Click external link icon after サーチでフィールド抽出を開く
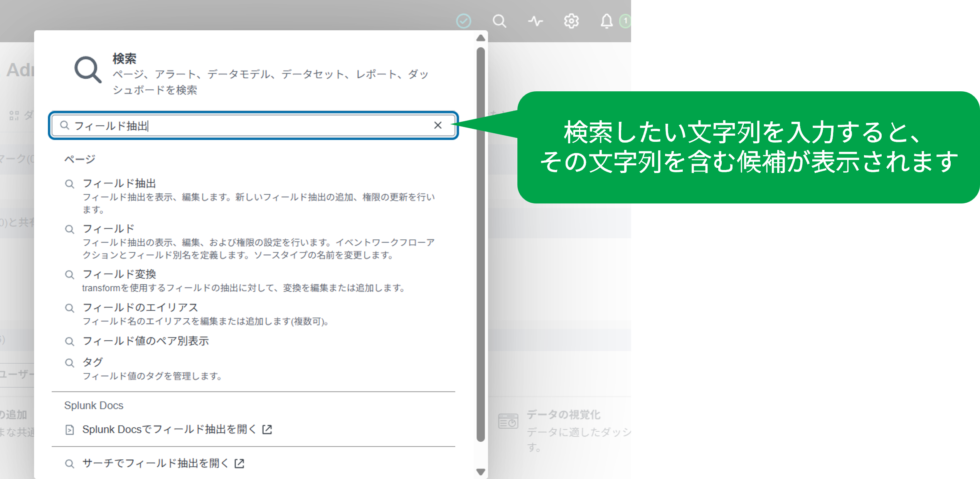The image size is (980, 479). coord(239,463)
